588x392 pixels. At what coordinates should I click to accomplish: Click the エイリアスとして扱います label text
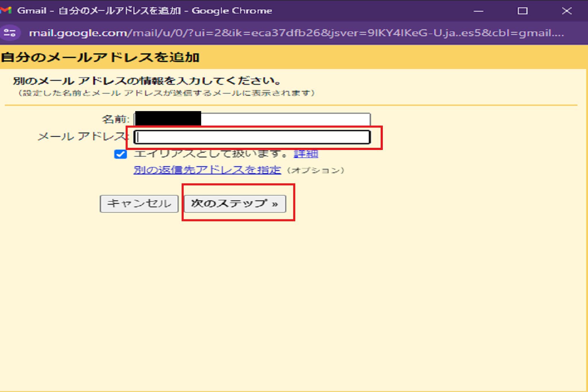tap(211, 154)
